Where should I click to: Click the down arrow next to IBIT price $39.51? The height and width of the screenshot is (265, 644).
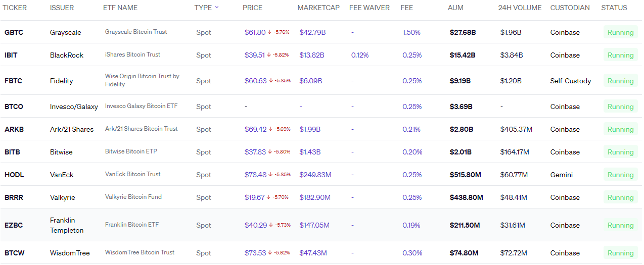269,55
